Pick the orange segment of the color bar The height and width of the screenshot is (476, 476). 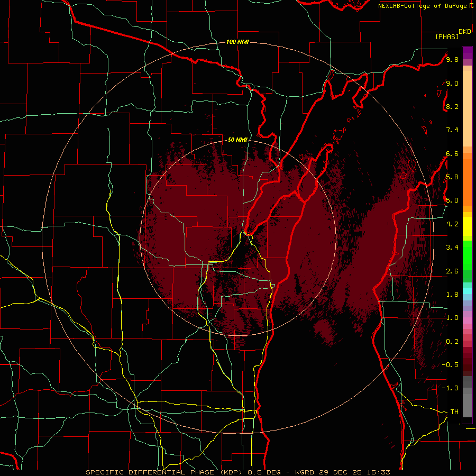coord(467,182)
